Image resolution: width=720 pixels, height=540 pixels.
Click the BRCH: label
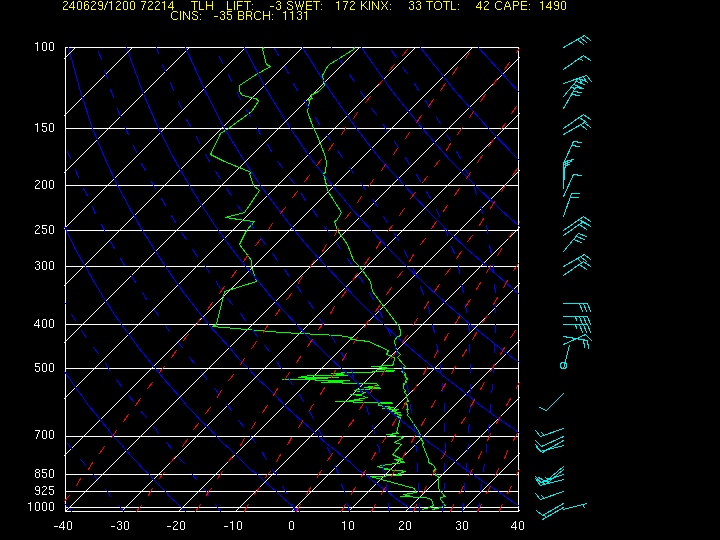tap(257, 16)
